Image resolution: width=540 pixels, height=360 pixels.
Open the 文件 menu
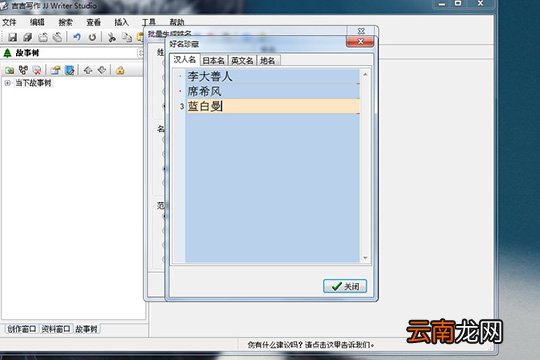pos(9,22)
